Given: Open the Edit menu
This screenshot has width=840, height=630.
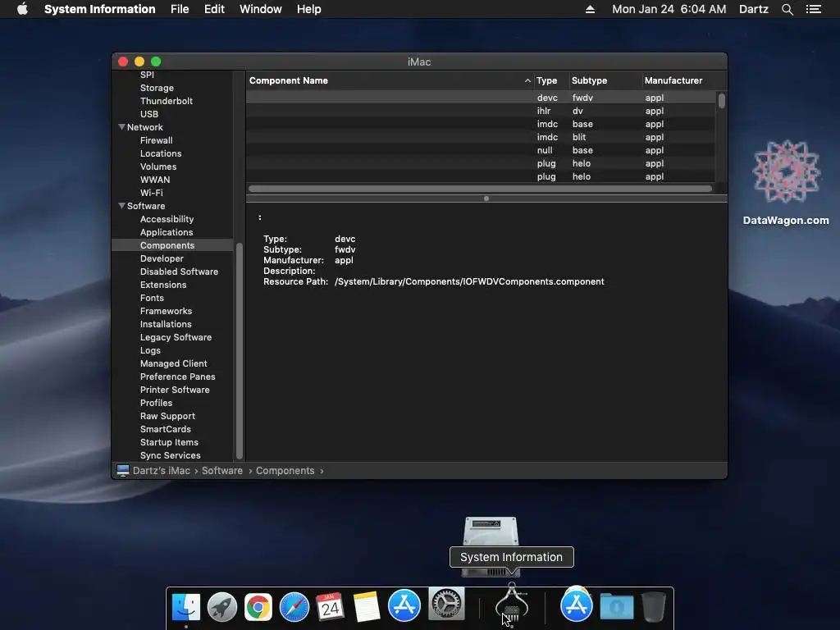Looking at the screenshot, I should click(x=214, y=9).
